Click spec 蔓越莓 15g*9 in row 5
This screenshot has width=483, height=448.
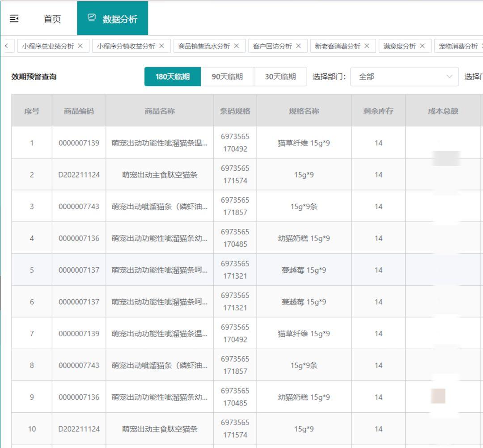[x=304, y=270]
